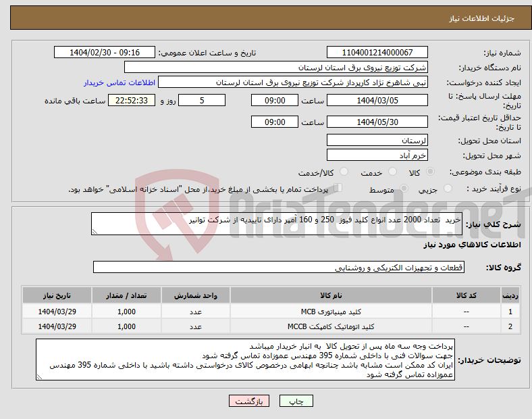Click the اطلاعات کالاهای مورد نیاز heading
Viewport: 532px width, 419px height.
pyautogui.click(x=472, y=245)
